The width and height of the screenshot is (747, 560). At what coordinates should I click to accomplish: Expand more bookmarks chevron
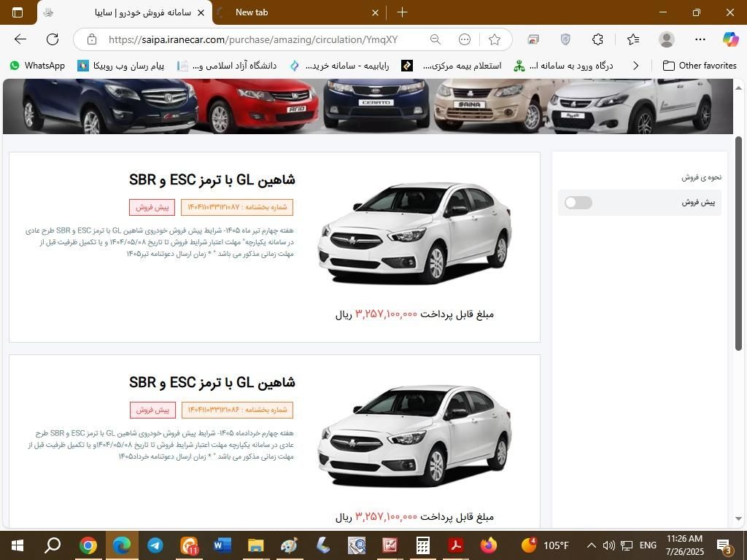tap(635, 66)
